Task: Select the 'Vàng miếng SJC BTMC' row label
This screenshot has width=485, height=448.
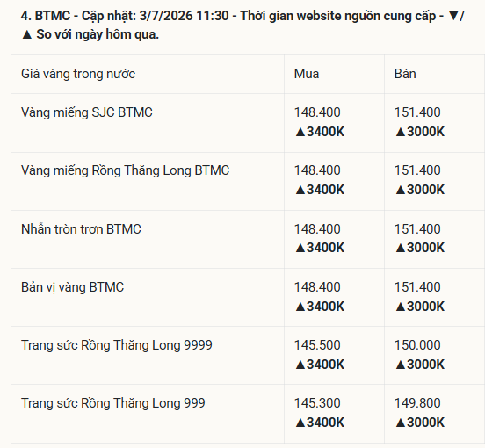Action: [87, 112]
